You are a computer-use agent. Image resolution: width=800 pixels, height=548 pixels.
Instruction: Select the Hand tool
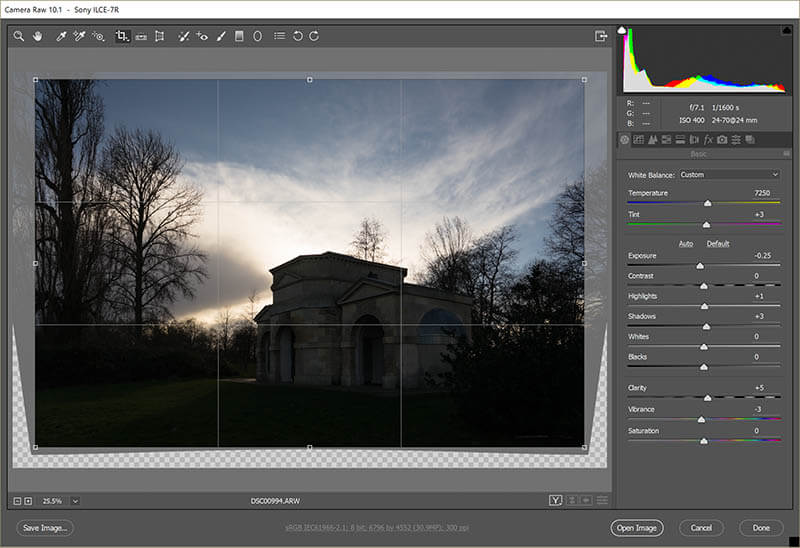38,36
